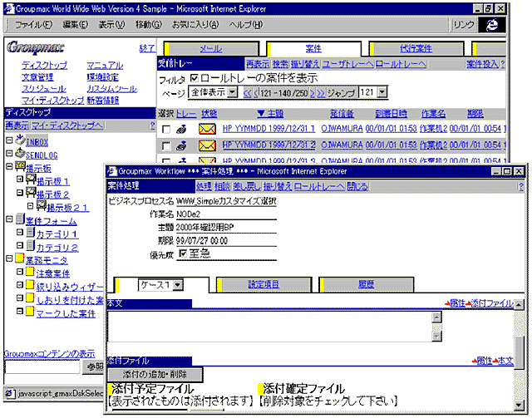Viewport: 532px width, 418px height.
Task: Click envelope status icon for 1999/12/31 2 row
Action: click(207, 145)
